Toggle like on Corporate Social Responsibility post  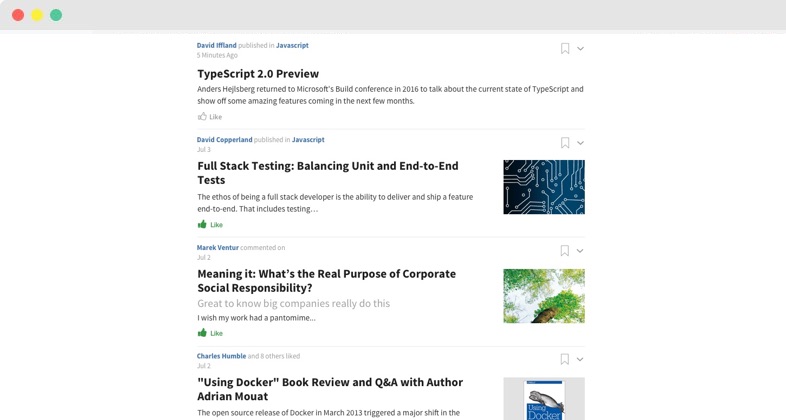click(x=210, y=333)
